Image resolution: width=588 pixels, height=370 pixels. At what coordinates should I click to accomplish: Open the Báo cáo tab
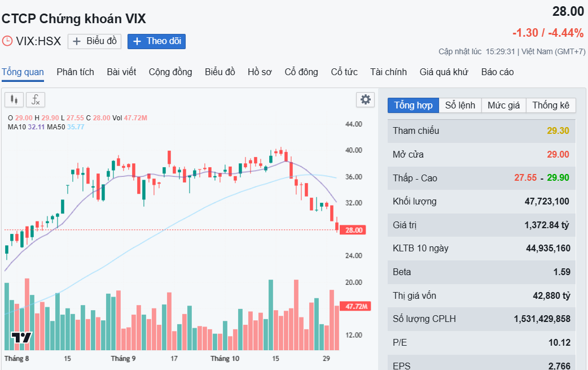[x=497, y=72]
